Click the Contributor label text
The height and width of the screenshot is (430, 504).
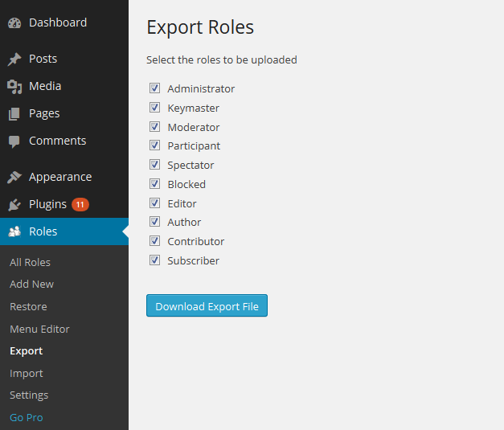point(196,242)
